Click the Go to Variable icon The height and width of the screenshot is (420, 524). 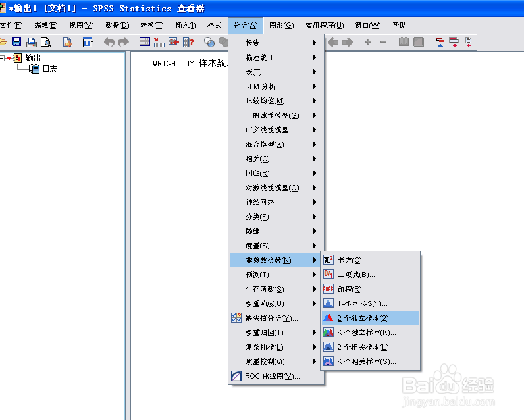[x=174, y=41]
